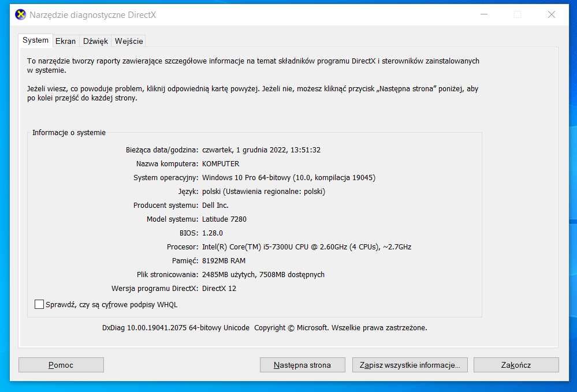Click Zapisz wszystkie informacje button
Screen dimensions: 577x392
(x=410, y=365)
